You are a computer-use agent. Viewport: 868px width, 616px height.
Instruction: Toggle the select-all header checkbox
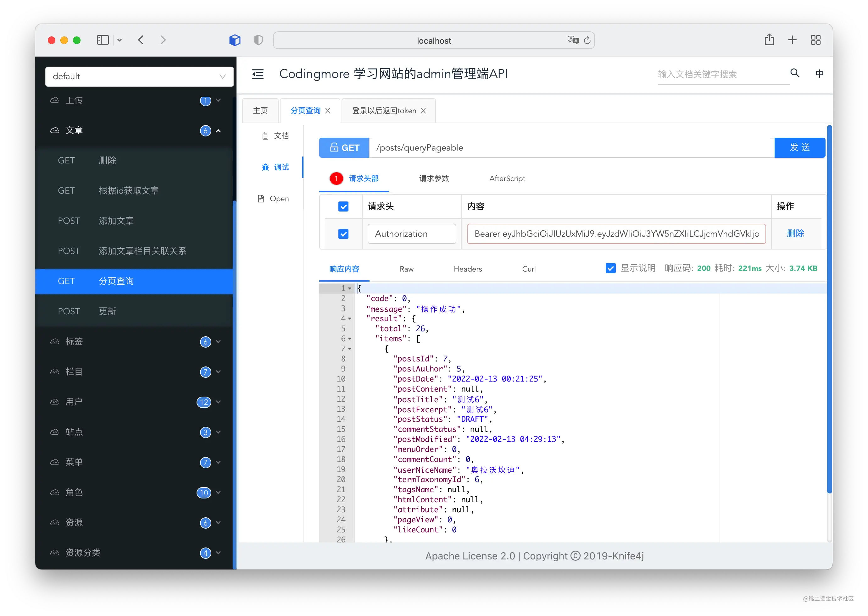[x=343, y=207]
